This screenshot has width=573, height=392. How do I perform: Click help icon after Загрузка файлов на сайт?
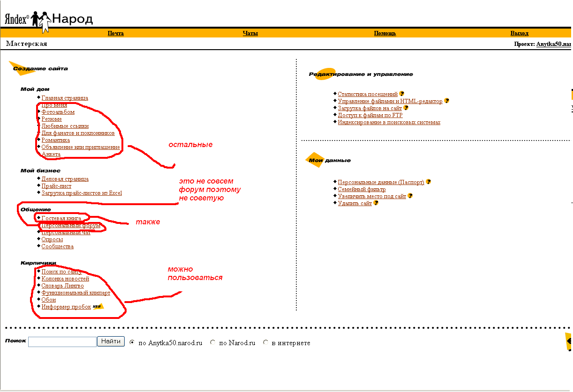click(x=406, y=108)
